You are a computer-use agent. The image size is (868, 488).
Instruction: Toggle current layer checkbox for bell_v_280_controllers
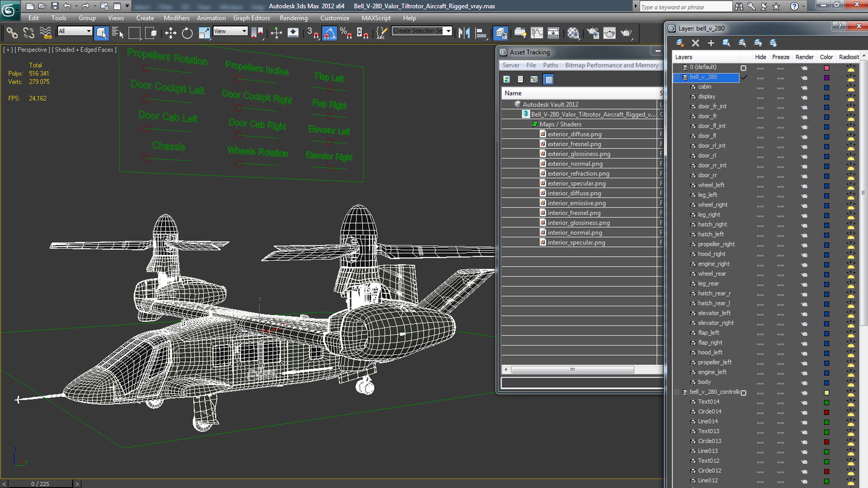(743, 393)
